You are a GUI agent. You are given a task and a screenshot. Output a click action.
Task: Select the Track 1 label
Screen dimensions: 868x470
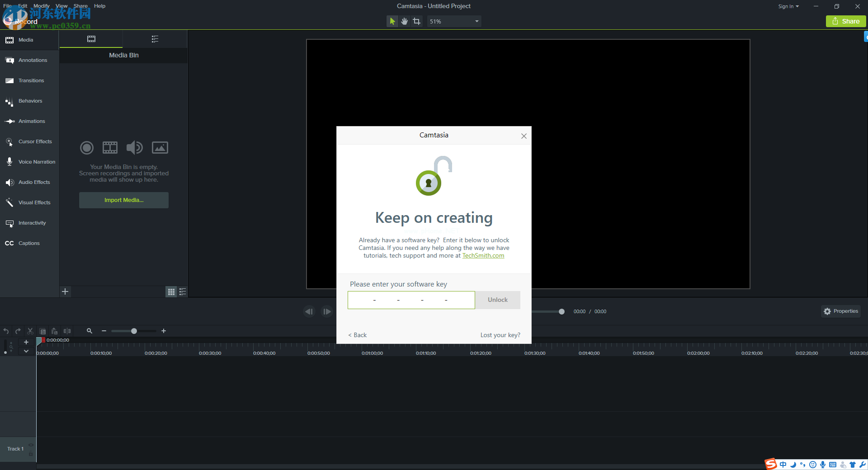[15, 449]
